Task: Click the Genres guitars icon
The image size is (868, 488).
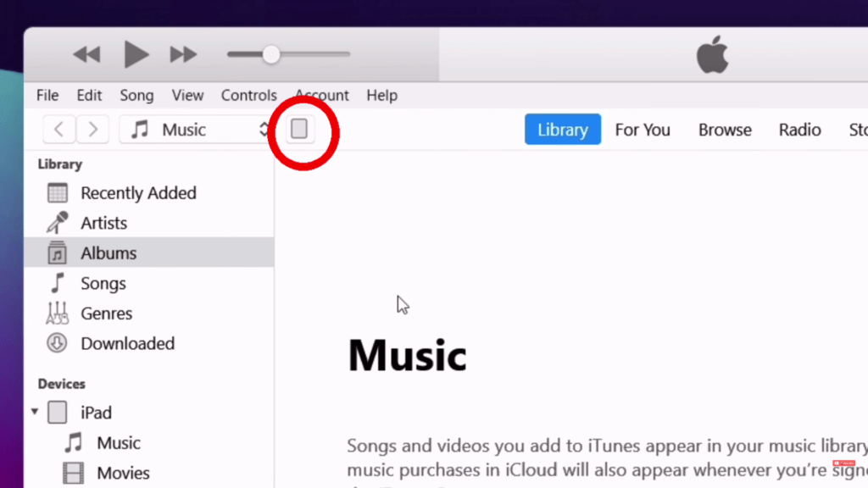Action: [57, 313]
